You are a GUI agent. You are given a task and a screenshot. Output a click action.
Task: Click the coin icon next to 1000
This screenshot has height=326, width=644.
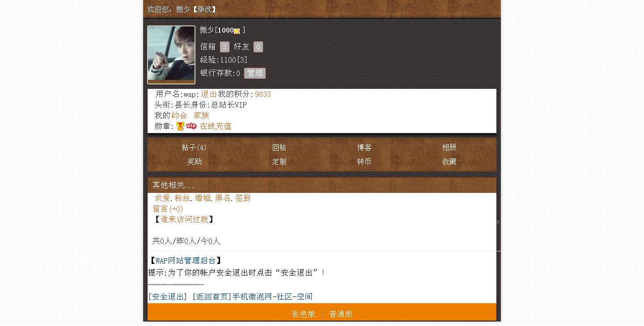click(x=237, y=31)
